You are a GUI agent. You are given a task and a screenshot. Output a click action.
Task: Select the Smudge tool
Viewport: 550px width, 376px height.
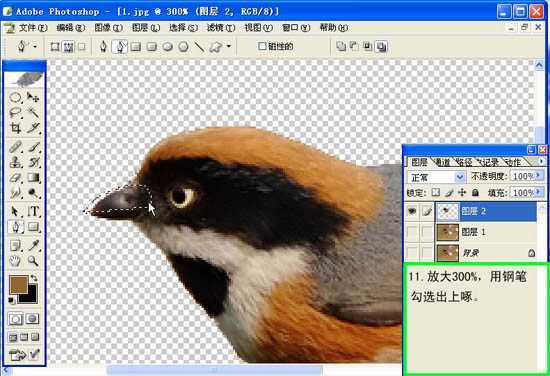15,193
